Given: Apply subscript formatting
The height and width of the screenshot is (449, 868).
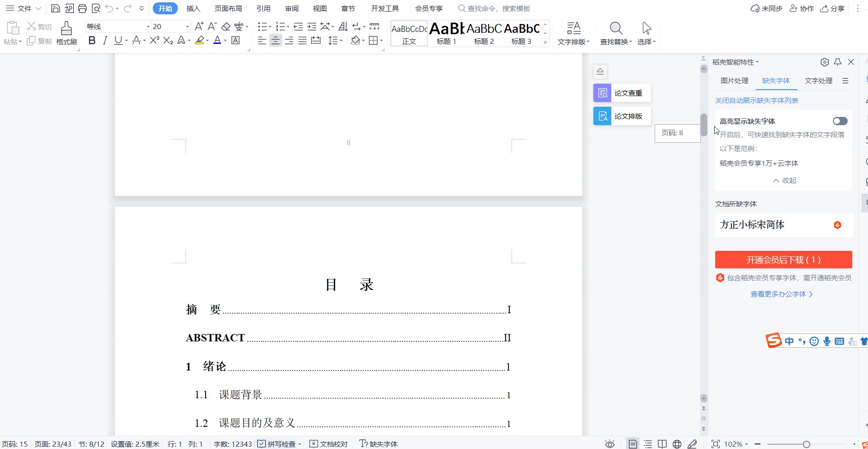Looking at the screenshot, I should point(168,41).
